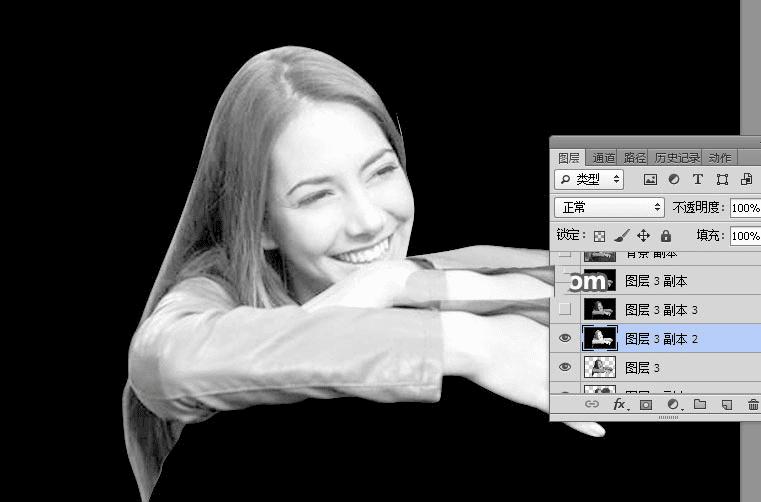Hide the 图层 3 副本 2 layer

point(565,338)
